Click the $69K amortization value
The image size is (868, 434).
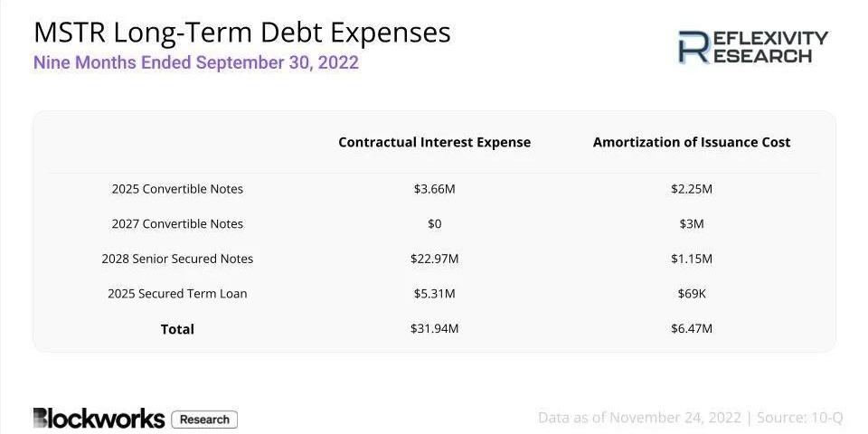[692, 293]
